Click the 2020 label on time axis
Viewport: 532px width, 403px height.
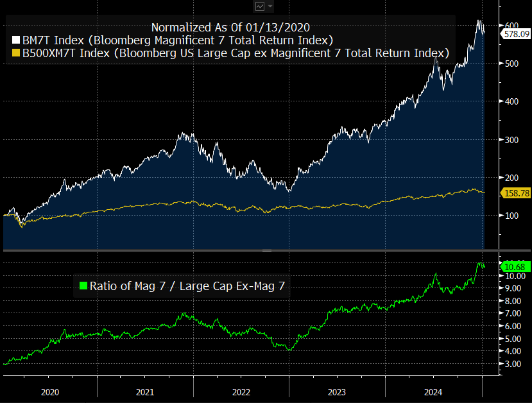pyautogui.click(x=50, y=392)
